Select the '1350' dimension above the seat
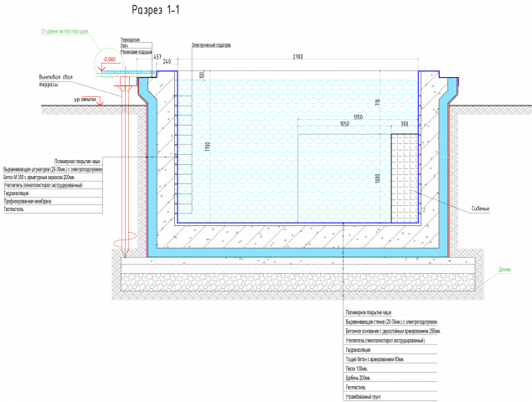The height and width of the screenshot is (402, 532). click(358, 117)
